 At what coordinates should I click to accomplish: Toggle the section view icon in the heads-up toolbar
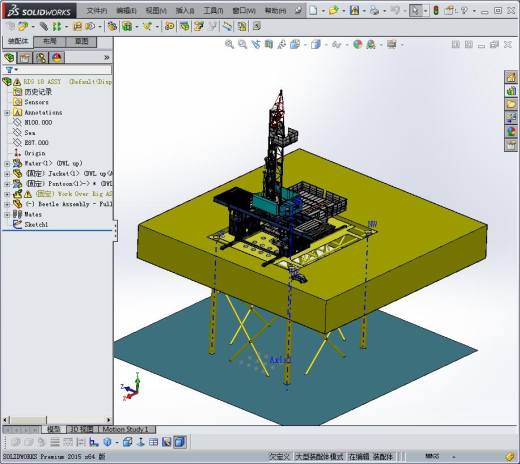tap(269, 44)
